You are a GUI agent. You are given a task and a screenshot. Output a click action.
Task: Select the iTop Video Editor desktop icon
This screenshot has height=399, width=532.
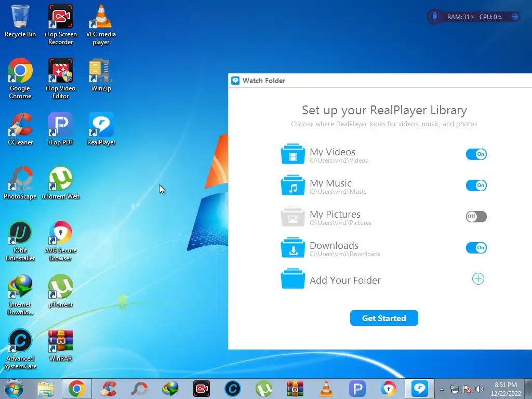tap(60, 78)
